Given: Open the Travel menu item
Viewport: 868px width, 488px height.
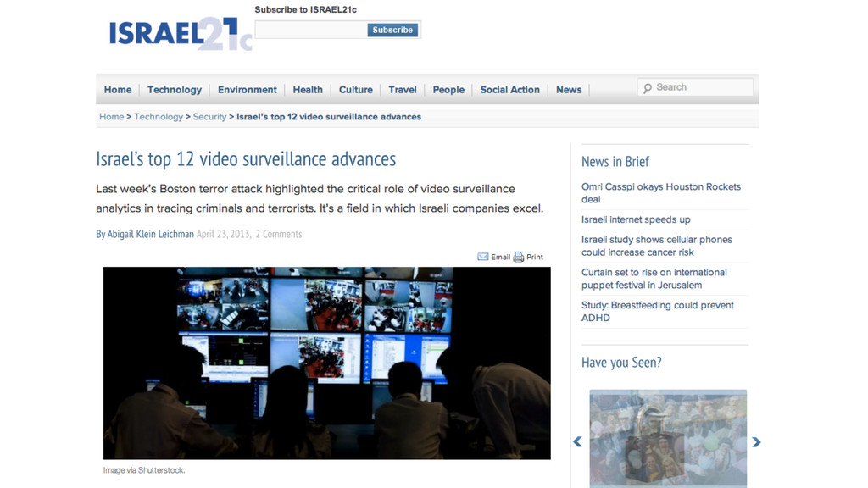Looking at the screenshot, I should (x=403, y=90).
